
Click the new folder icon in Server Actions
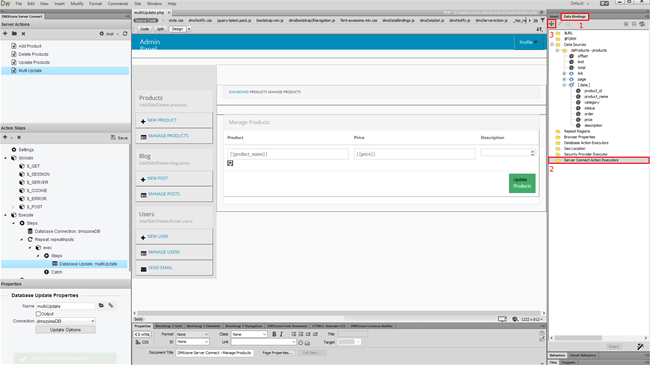pyautogui.click(x=14, y=34)
